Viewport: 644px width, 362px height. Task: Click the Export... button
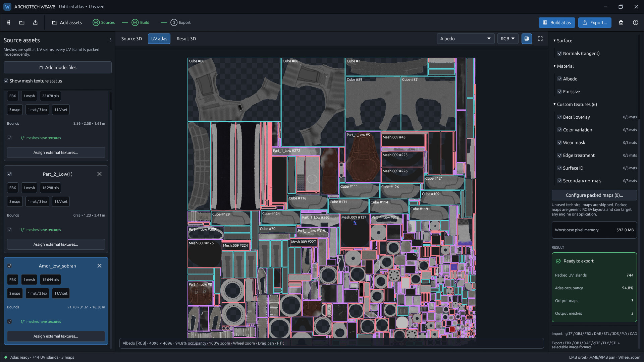(x=595, y=22)
